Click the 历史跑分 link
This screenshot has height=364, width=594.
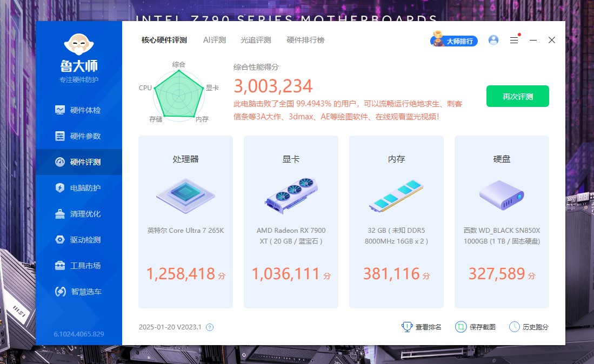pos(529,327)
